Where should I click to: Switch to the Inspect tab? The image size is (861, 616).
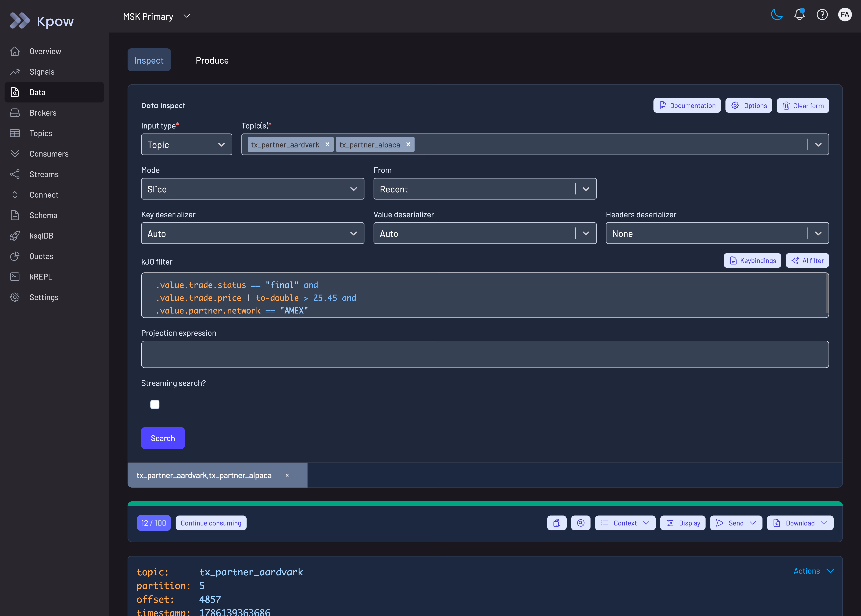click(x=149, y=60)
